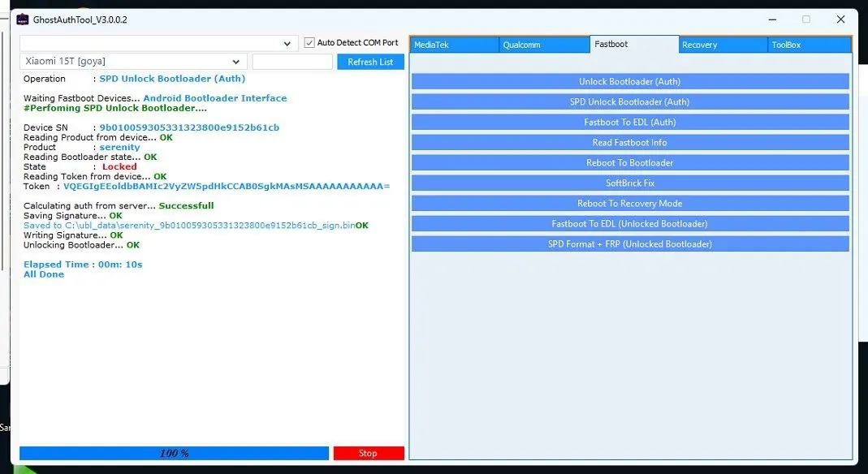Minimize the GhostAuthTool window
868x474 pixels.
[772, 19]
